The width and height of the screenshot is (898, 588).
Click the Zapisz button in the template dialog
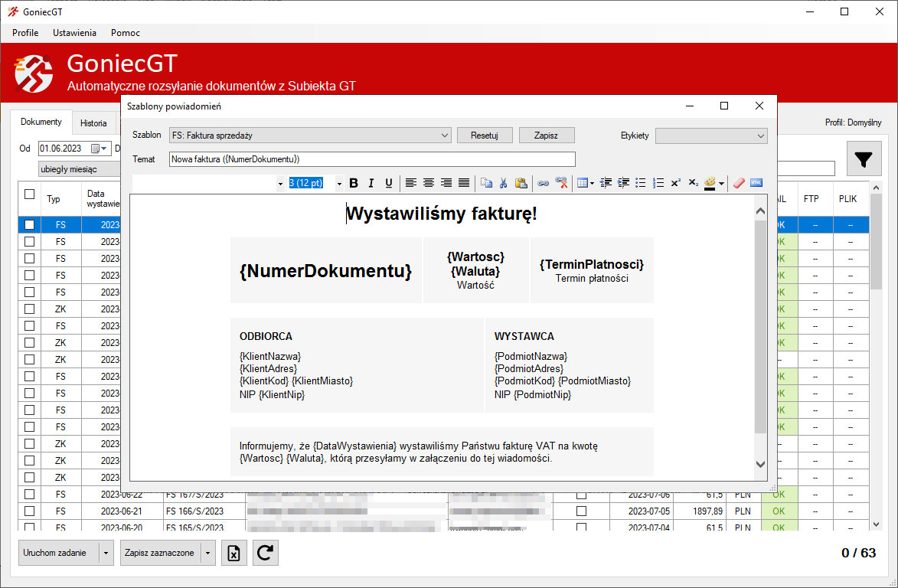click(x=546, y=135)
